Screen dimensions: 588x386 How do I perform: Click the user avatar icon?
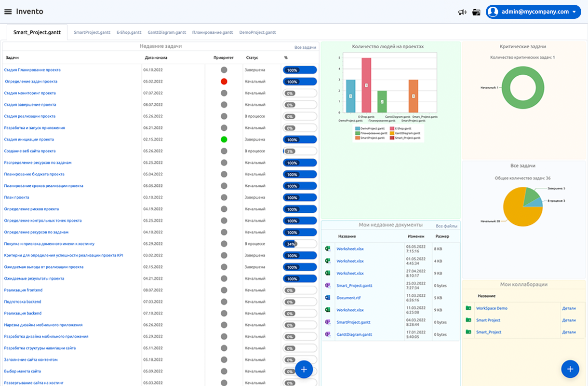[x=493, y=12]
